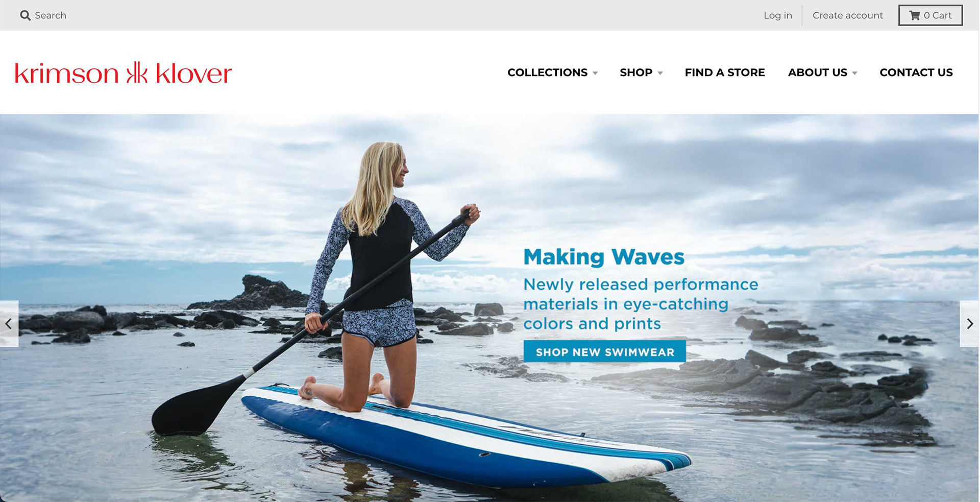Expand the About Us dropdown arrow
Viewport: 980px width, 502px height.
[854, 74]
